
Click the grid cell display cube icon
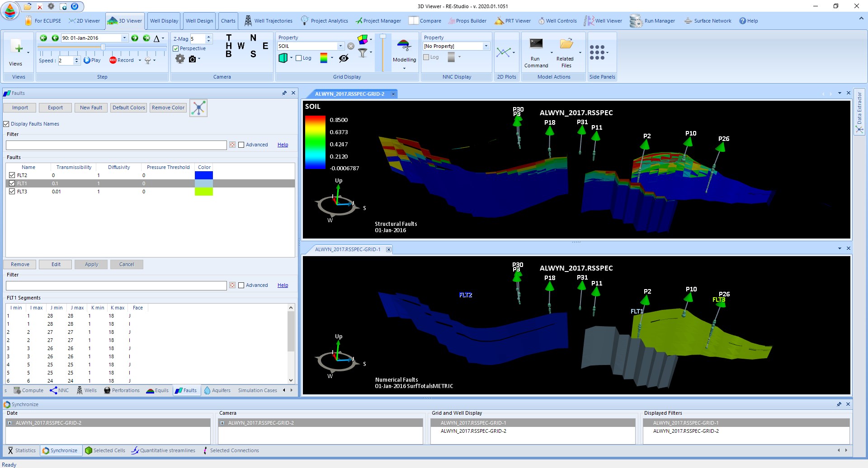(x=283, y=58)
